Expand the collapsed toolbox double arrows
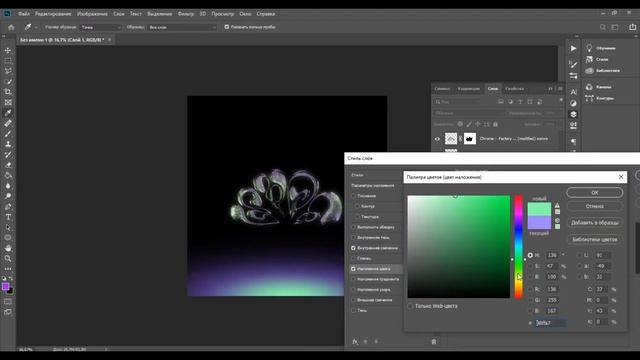 coord(4,36)
